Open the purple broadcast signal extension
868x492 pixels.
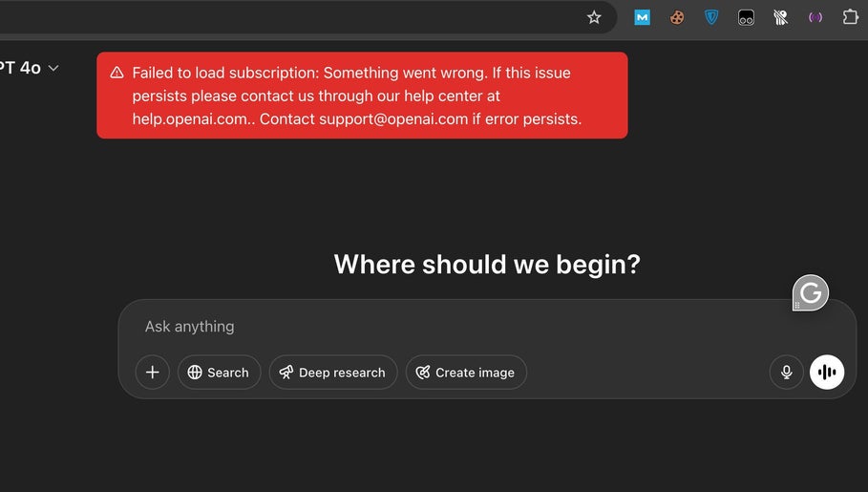tap(815, 18)
